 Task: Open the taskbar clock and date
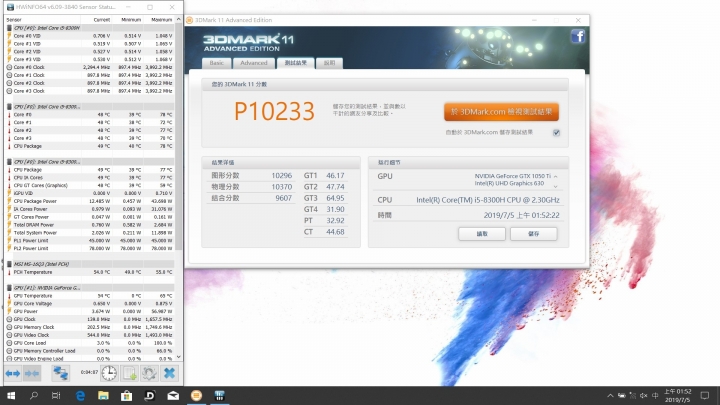[x=678, y=395]
